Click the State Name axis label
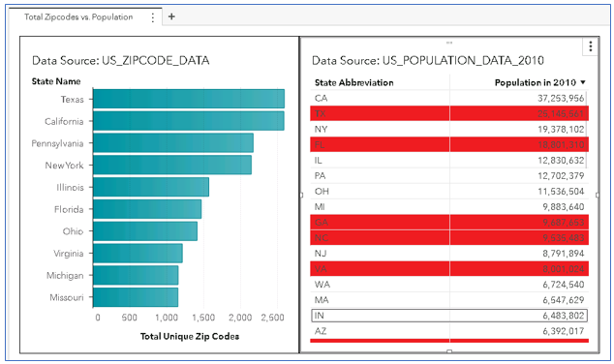The height and width of the screenshot is (364, 614). (56, 81)
